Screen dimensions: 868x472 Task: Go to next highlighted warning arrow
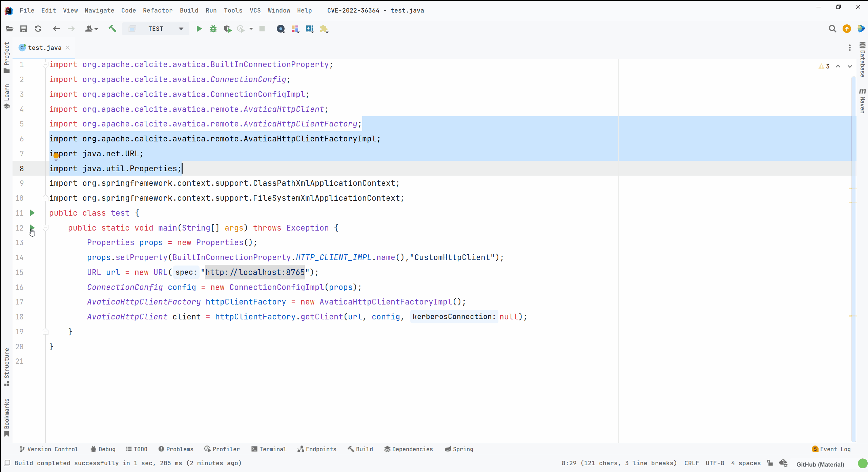(x=849, y=66)
